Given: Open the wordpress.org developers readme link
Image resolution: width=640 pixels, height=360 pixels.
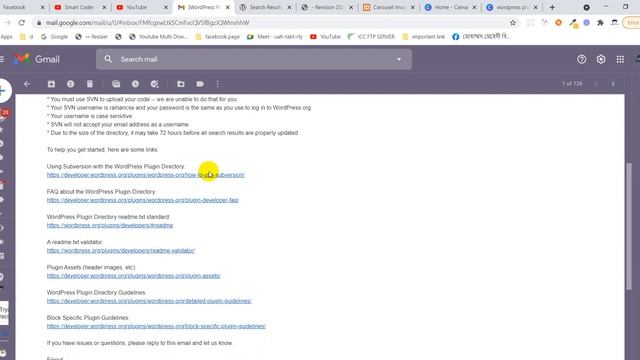Looking at the screenshot, I should [110, 225].
